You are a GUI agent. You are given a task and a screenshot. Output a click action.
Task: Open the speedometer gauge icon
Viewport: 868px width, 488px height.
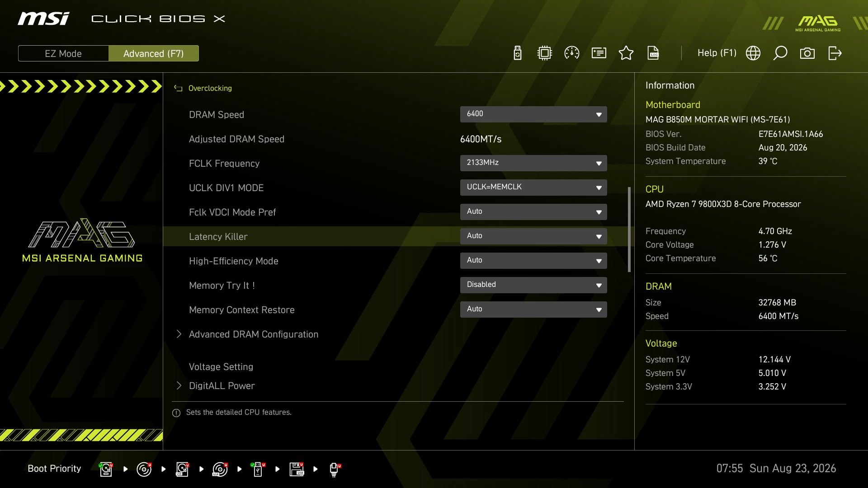572,53
